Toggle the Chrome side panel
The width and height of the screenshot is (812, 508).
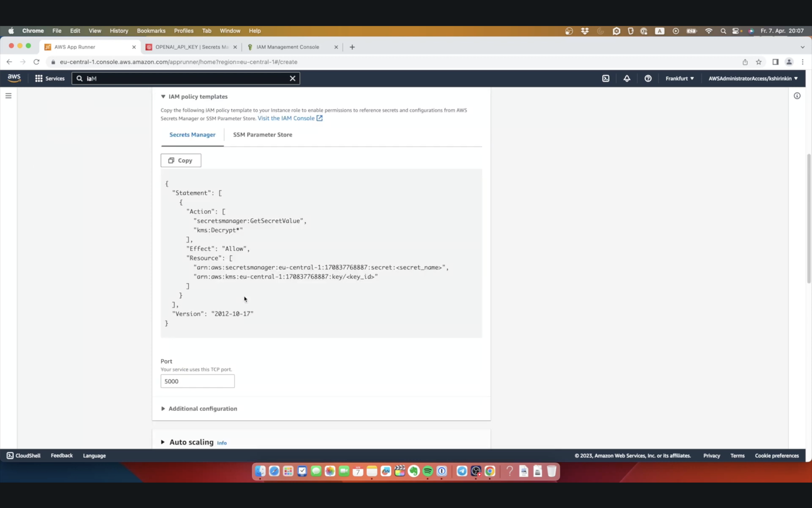pyautogui.click(x=776, y=62)
